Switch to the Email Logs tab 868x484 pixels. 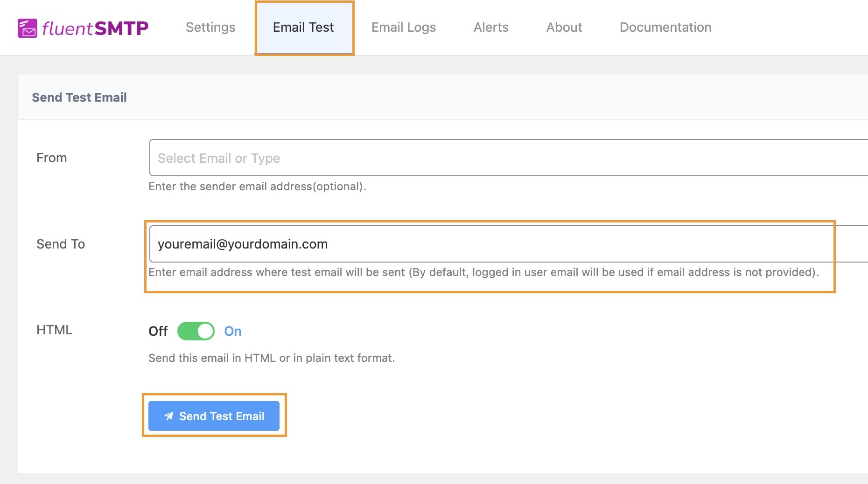coord(404,27)
